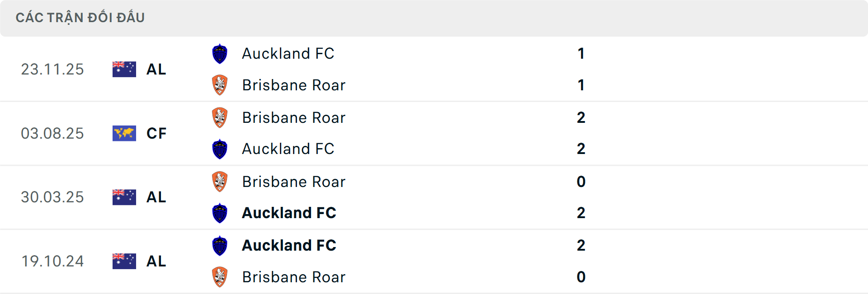The width and height of the screenshot is (868, 294).
Task: Select the Auckland FC badge in the 30.03.25 match
Action: (x=220, y=213)
